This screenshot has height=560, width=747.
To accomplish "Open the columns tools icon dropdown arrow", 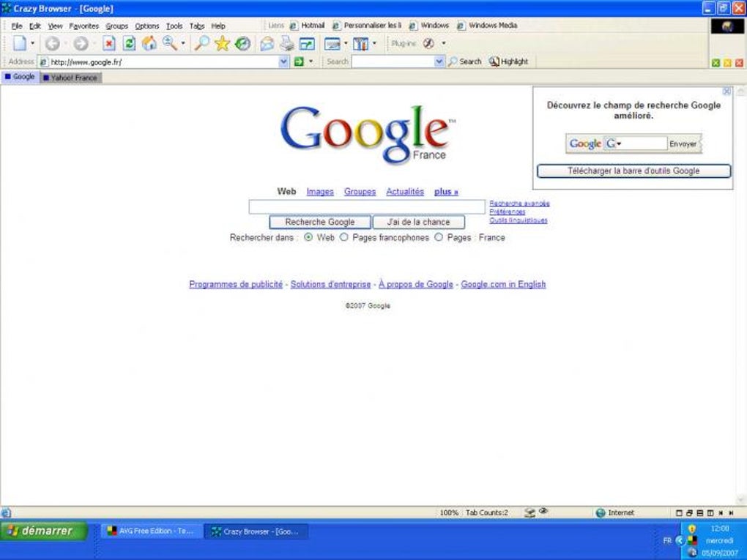I will coord(374,43).
